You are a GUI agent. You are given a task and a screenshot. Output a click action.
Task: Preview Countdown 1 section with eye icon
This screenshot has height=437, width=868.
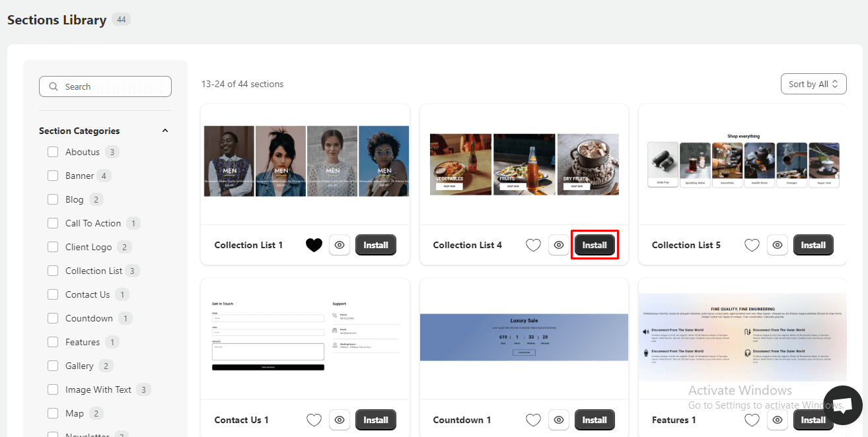pyautogui.click(x=559, y=420)
